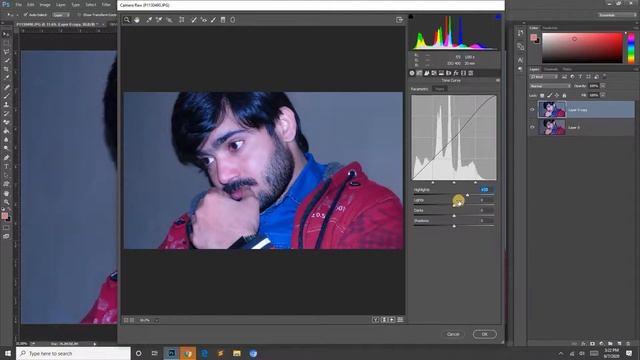This screenshot has height=360, width=640.
Task: Adjust the Darks slider handle
Action: point(454,216)
